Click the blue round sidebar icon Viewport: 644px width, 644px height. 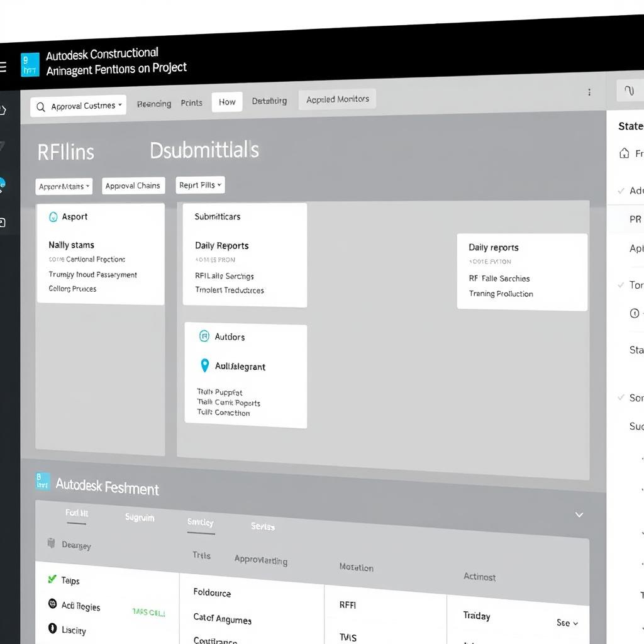[2, 184]
